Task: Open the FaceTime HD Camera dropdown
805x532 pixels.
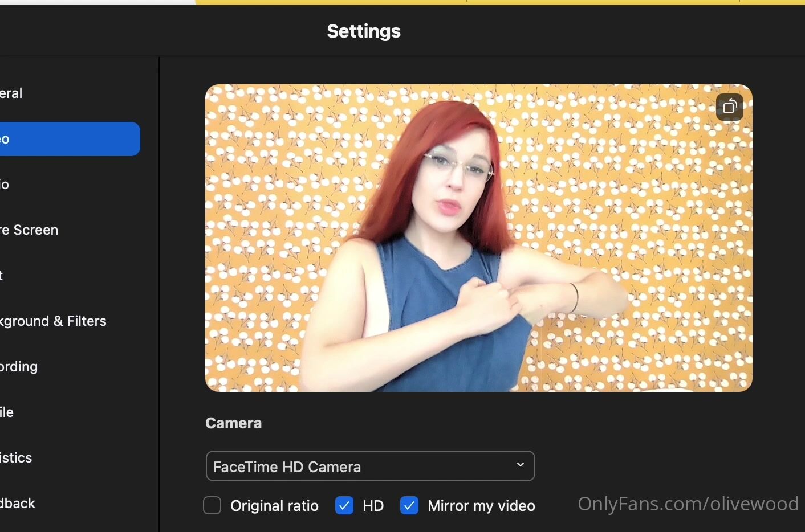Action: click(x=369, y=466)
